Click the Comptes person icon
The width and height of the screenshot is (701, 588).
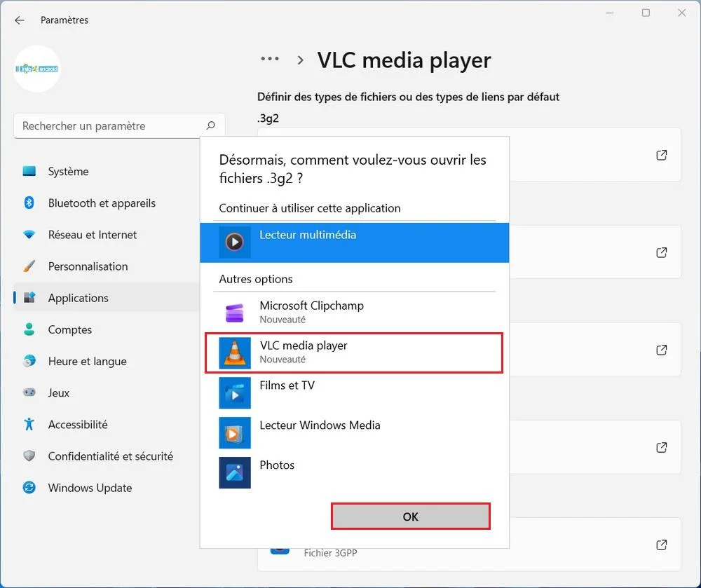click(29, 329)
